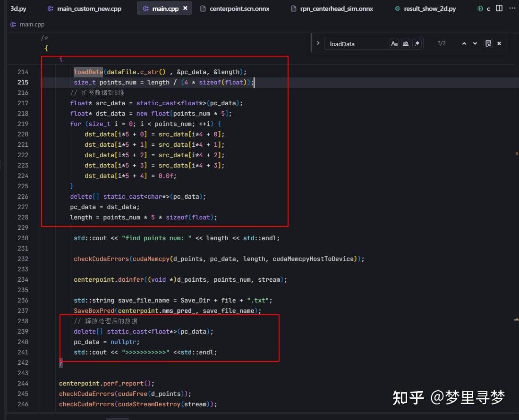Expand the Toggle Replace chevron

click(x=318, y=43)
